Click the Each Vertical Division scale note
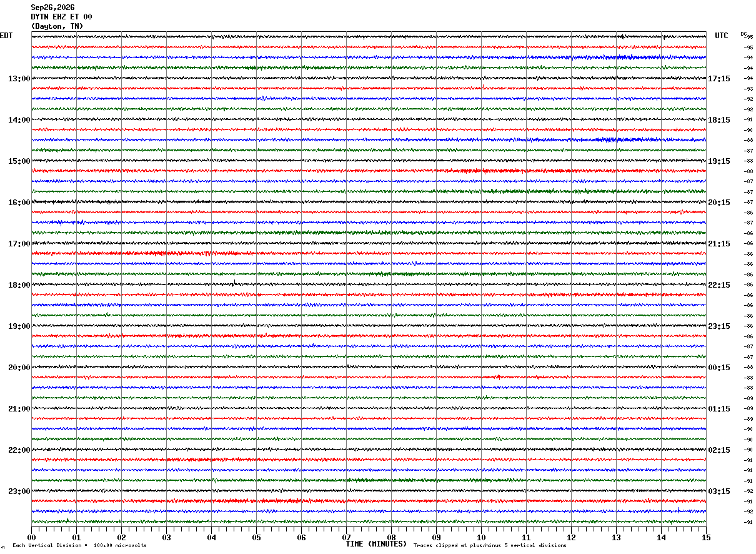This screenshot has width=756, height=554. click(x=79, y=546)
